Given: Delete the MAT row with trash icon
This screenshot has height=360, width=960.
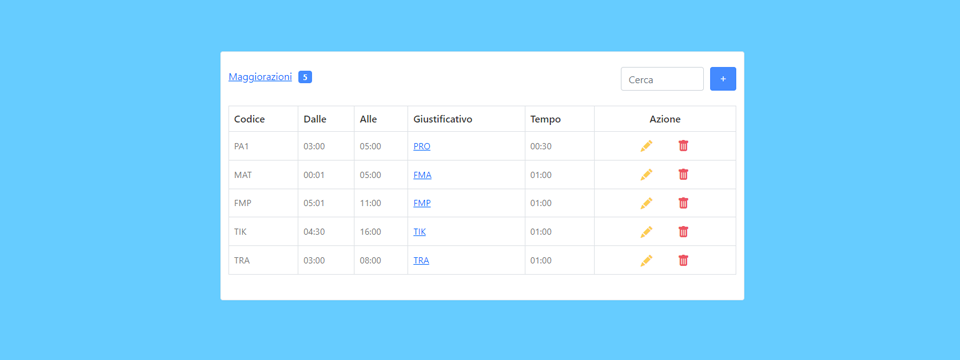Looking at the screenshot, I should tap(683, 174).
